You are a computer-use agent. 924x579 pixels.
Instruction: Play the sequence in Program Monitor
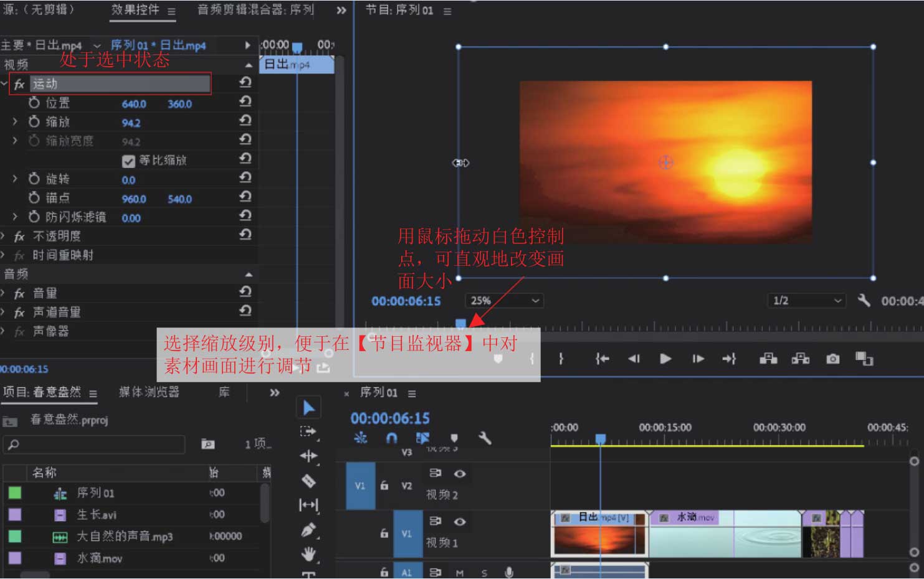point(665,359)
